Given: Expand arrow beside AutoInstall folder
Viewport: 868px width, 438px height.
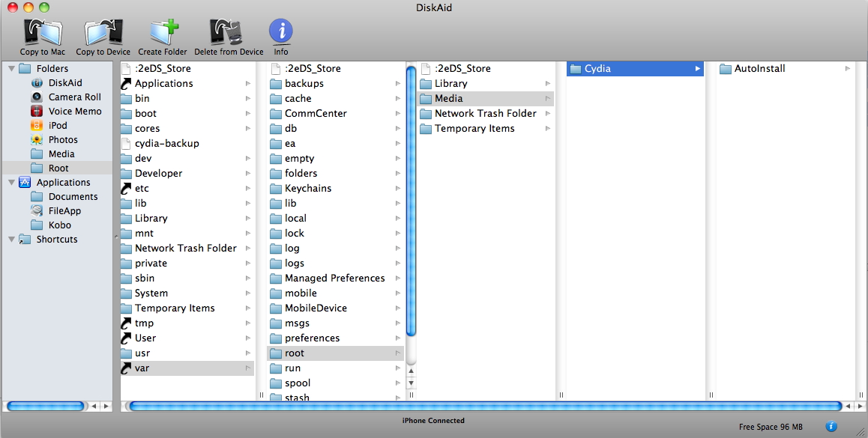Looking at the screenshot, I should point(848,69).
